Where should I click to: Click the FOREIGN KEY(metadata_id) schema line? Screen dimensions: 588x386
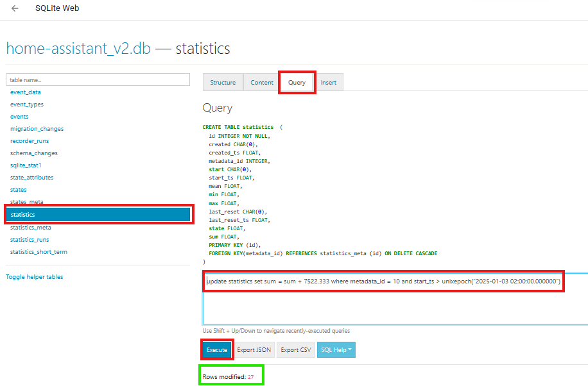[x=323, y=254]
